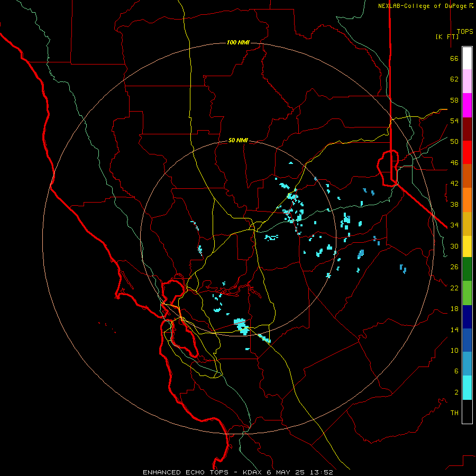Click the cyan 6 K FT legend swatch

tap(467, 388)
